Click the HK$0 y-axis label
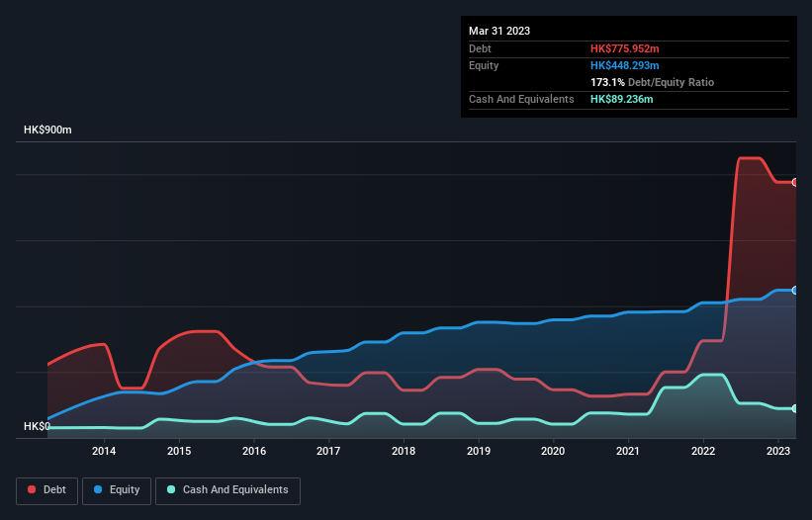Screen dimensions: 812x520 37,426
